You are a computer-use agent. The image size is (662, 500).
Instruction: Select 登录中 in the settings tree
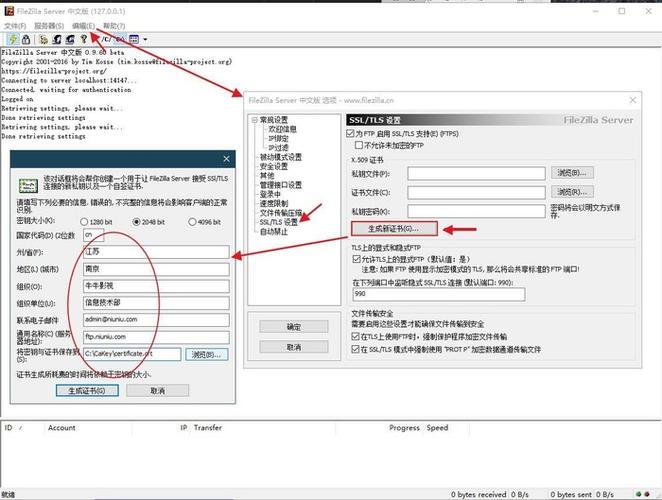coord(270,194)
